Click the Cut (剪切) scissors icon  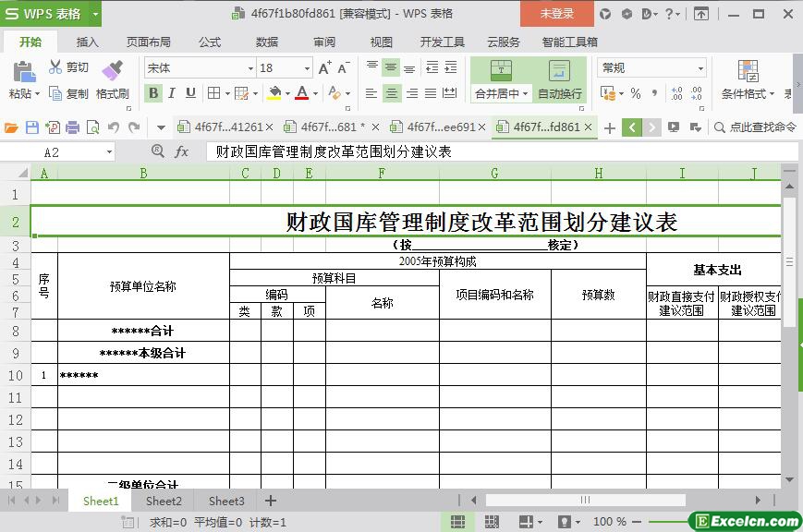pyautogui.click(x=55, y=67)
